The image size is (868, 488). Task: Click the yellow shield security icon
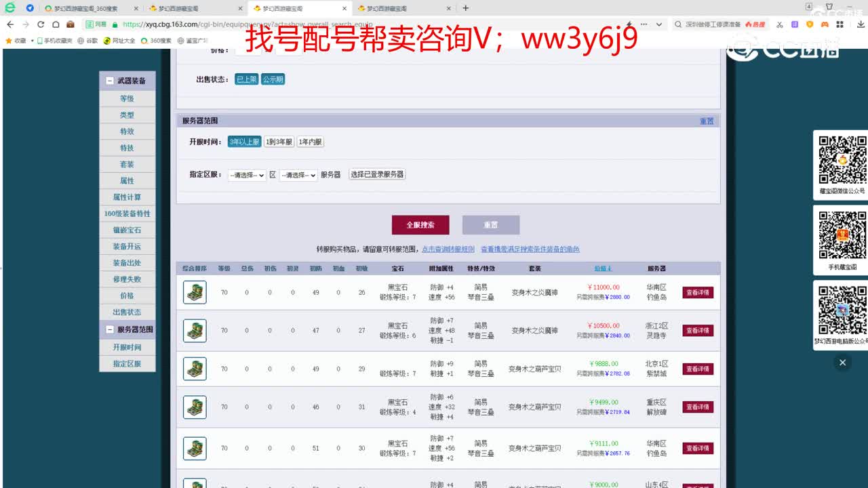click(x=810, y=24)
